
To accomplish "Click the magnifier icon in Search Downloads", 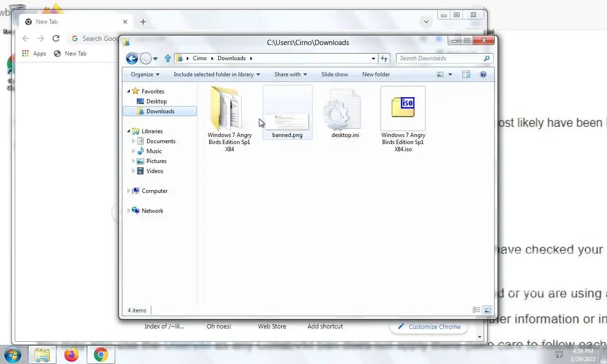I will pos(487,58).
